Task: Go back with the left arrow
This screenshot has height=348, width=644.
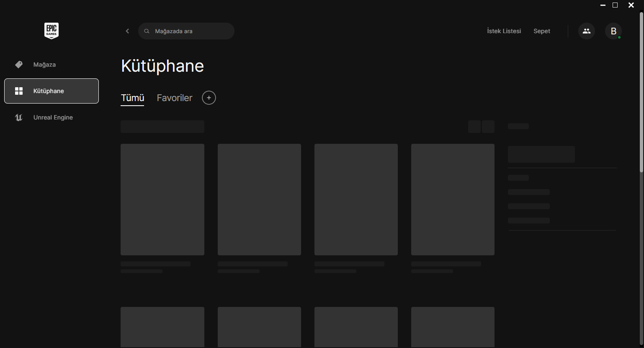Action: pos(127,31)
